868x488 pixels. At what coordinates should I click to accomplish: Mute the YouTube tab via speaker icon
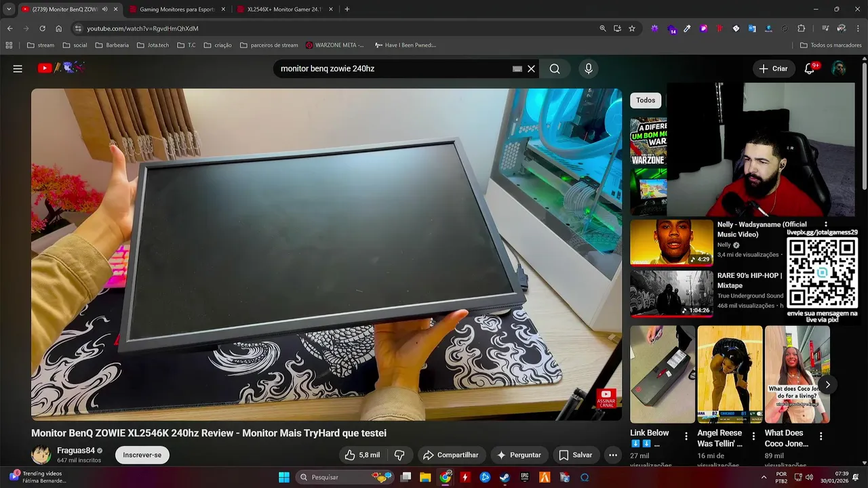[x=104, y=9]
